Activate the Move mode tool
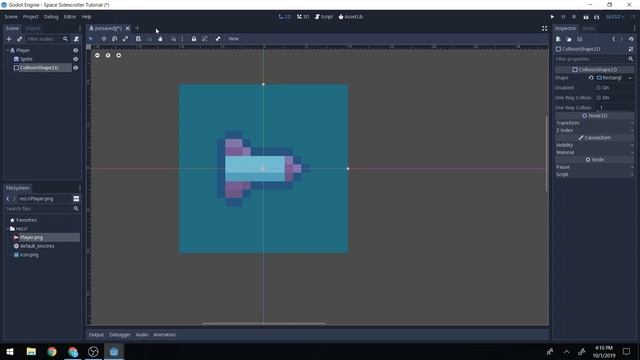The width and height of the screenshot is (640, 360). (x=104, y=39)
